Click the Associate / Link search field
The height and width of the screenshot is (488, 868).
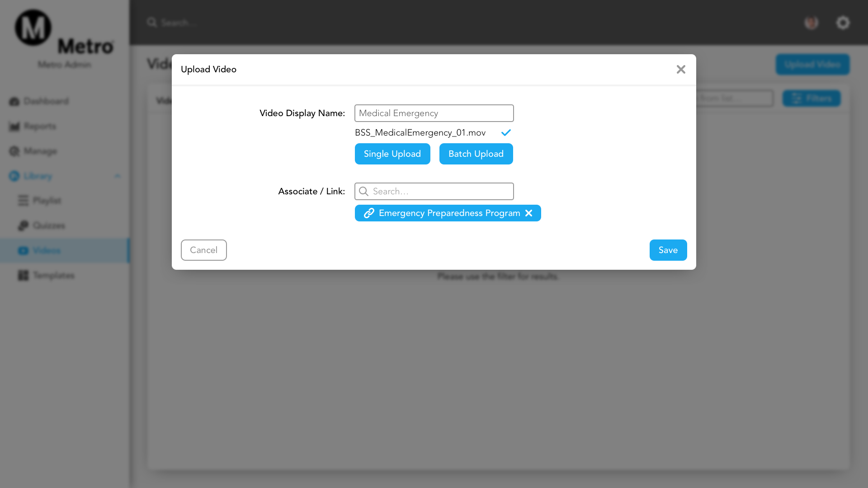[x=441, y=191]
